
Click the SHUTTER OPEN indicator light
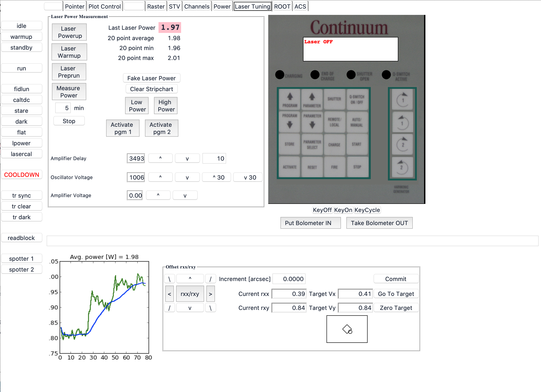pos(351,75)
